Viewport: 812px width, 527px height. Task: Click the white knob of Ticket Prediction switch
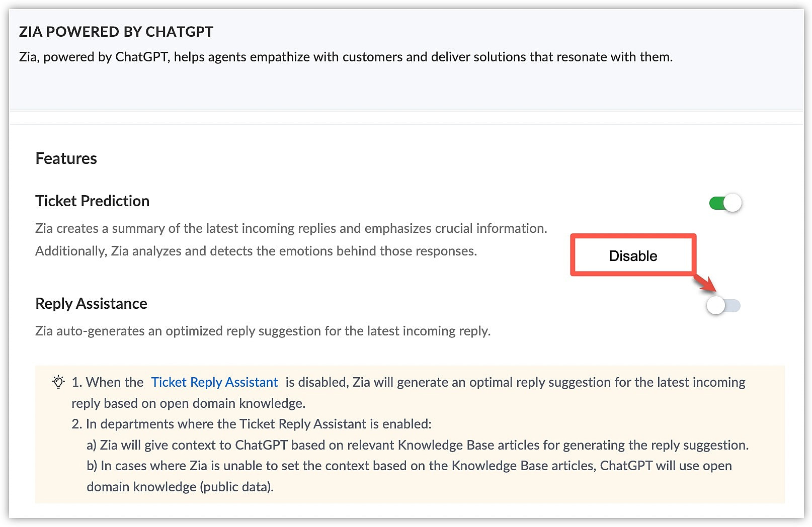click(733, 203)
